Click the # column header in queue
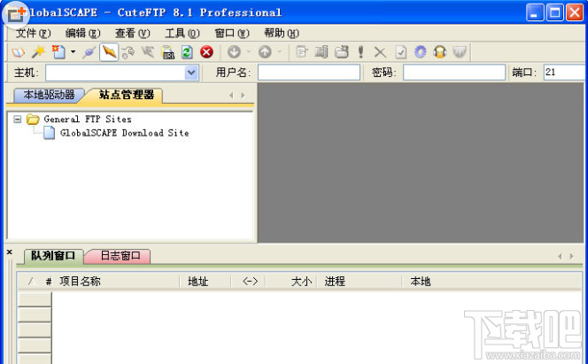 point(49,282)
